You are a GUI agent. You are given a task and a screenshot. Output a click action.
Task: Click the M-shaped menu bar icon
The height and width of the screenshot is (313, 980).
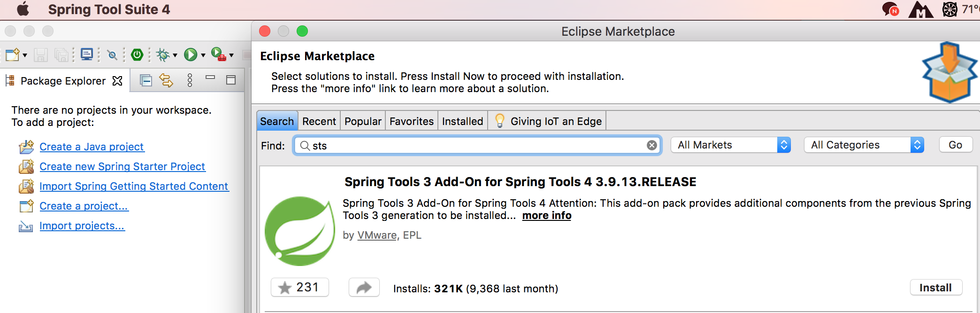920,9
